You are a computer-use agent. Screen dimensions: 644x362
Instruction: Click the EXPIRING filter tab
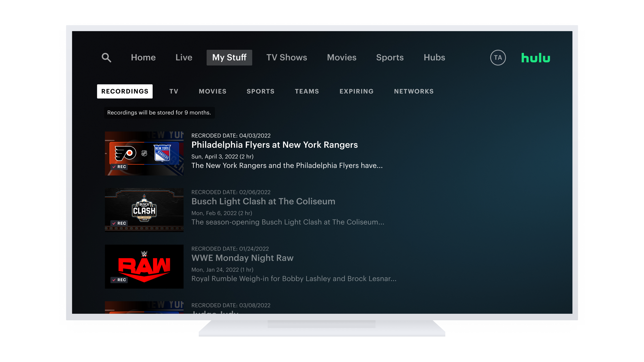[x=357, y=91]
